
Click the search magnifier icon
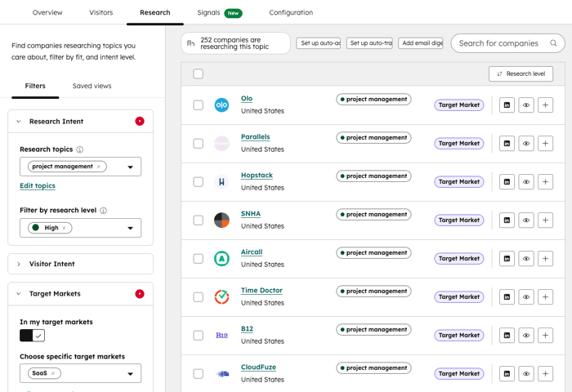[x=553, y=43]
